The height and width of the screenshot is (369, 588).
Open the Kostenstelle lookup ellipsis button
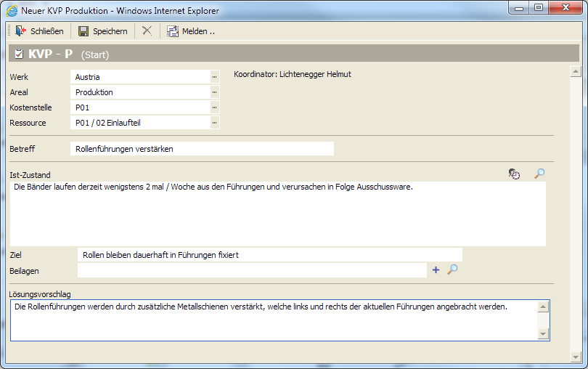coord(214,108)
